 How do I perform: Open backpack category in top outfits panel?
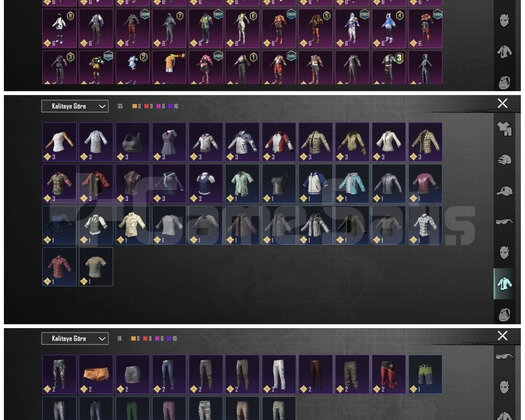click(x=504, y=82)
